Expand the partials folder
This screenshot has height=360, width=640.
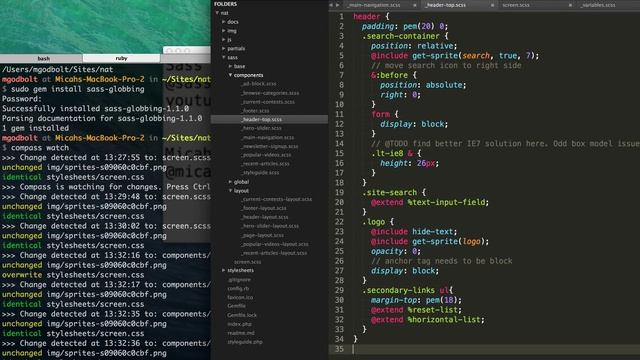[224, 49]
